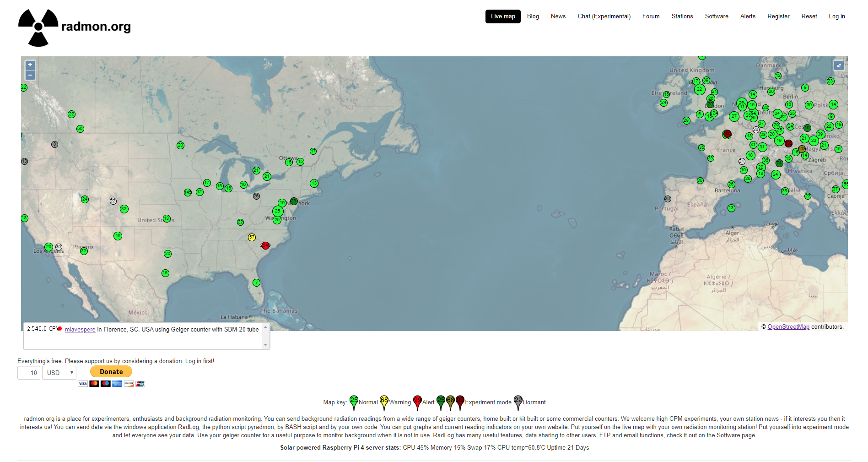Click the Alert red pin in map key
Screen dimensions: 868x462
click(417, 402)
